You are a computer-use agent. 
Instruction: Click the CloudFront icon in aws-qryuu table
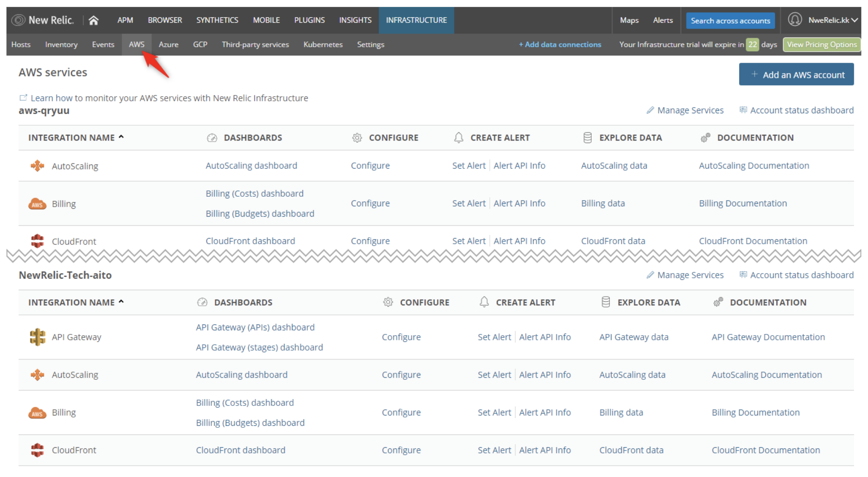coord(37,241)
